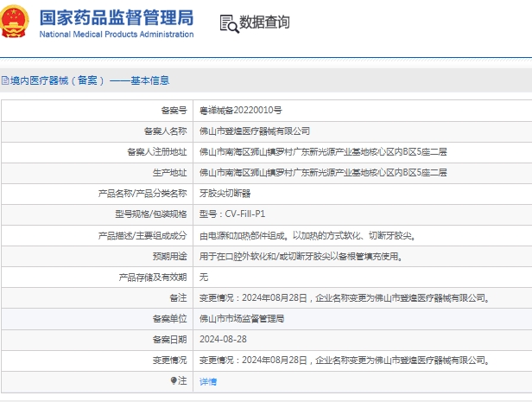Click the 预期用途 field label
Screen dimensions: 532x402
(x=169, y=257)
